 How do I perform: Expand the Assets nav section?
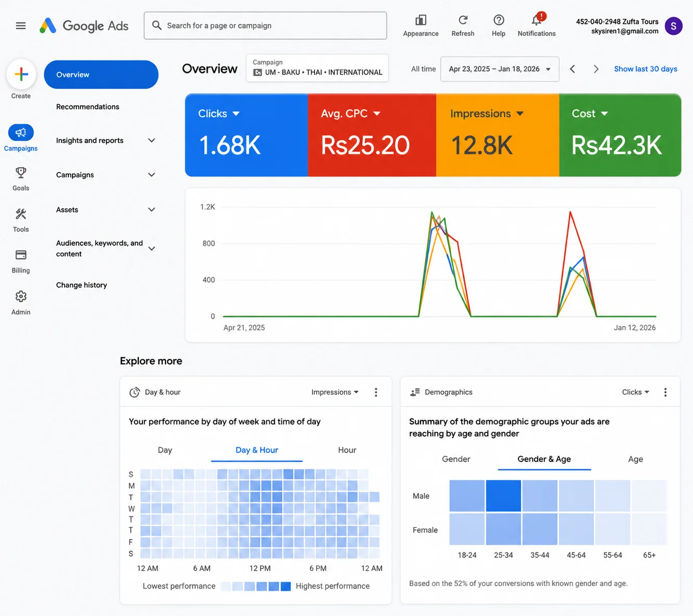coord(152,210)
